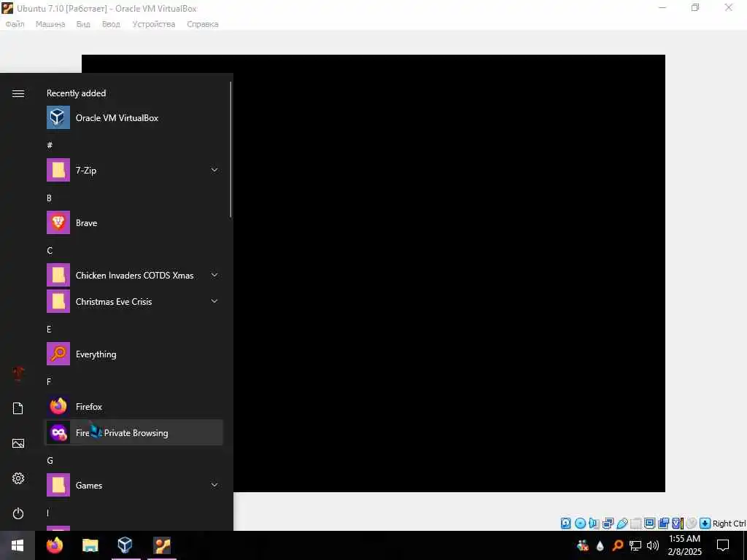Click the mouse integration indicator in VirtualBox status bar
The image size is (747, 560).
pyautogui.click(x=691, y=524)
